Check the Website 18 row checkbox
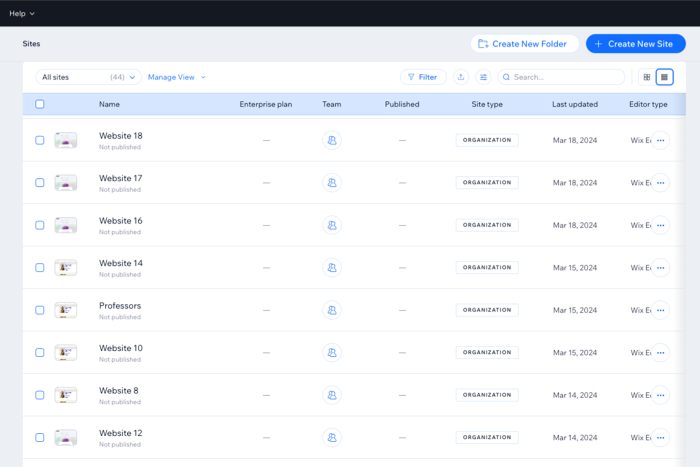The width and height of the screenshot is (700, 467). click(x=40, y=140)
